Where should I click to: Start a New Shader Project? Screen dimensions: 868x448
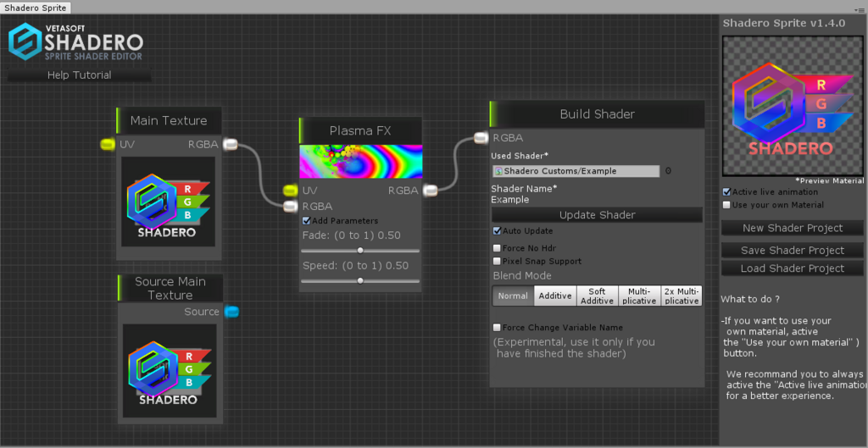[x=793, y=228]
